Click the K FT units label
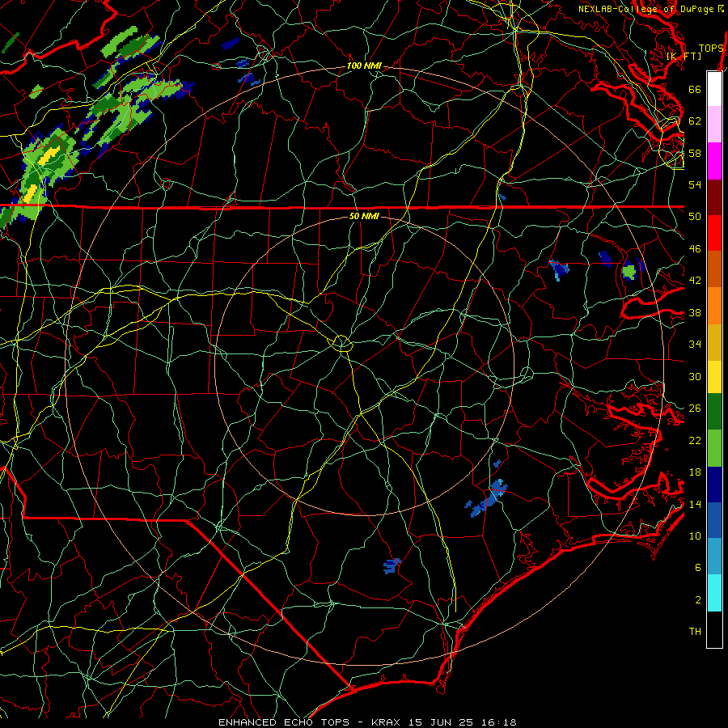 [x=684, y=56]
